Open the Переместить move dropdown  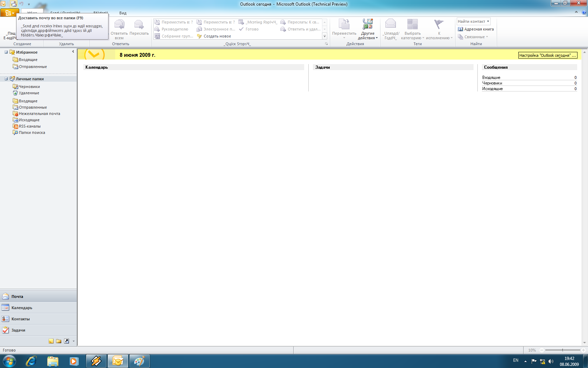[x=344, y=29]
